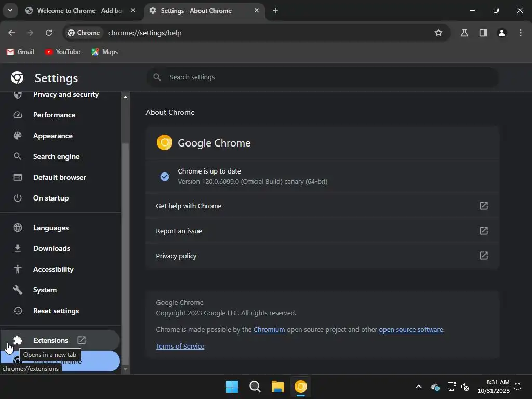Click the Search settings field
The image size is (532, 399).
pyautogui.click(x=322, y=77)
